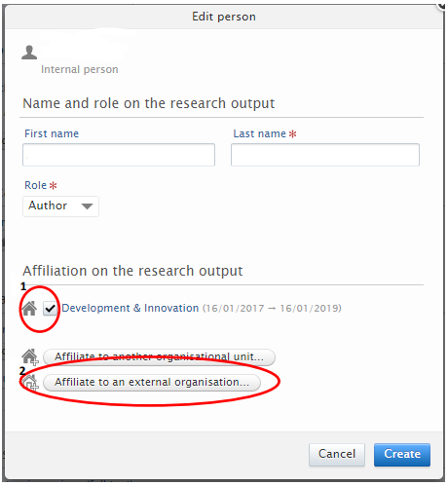Image resolution: width=448 pixels, height=486 pixels.
Task: Open the Role dropdown showing Author
Action: (x=60, y=206)
